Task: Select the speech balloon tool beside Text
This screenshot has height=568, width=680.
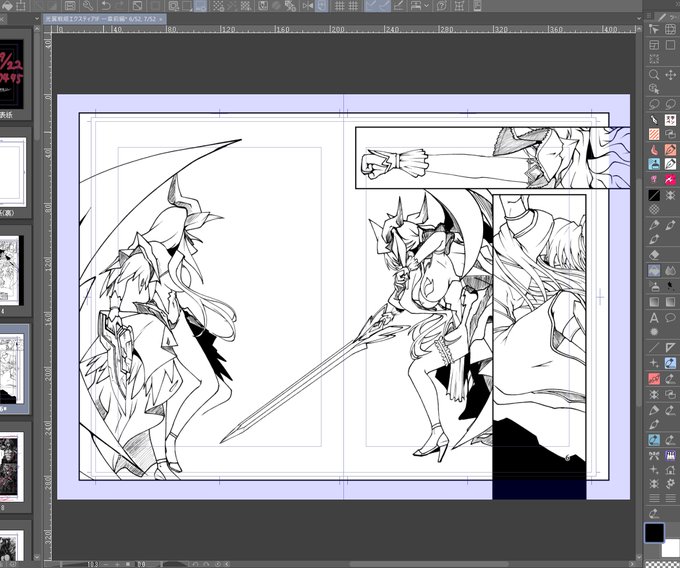Action: 670,318
